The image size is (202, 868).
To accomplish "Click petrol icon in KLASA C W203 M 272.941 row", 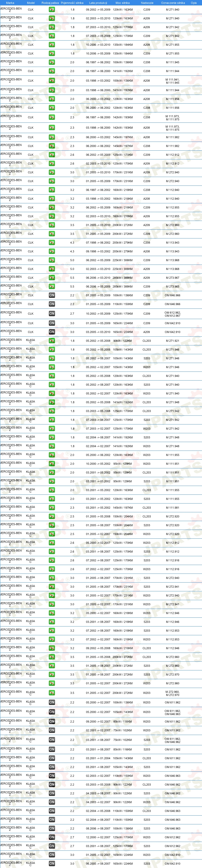I will click(x=51, y=604).
